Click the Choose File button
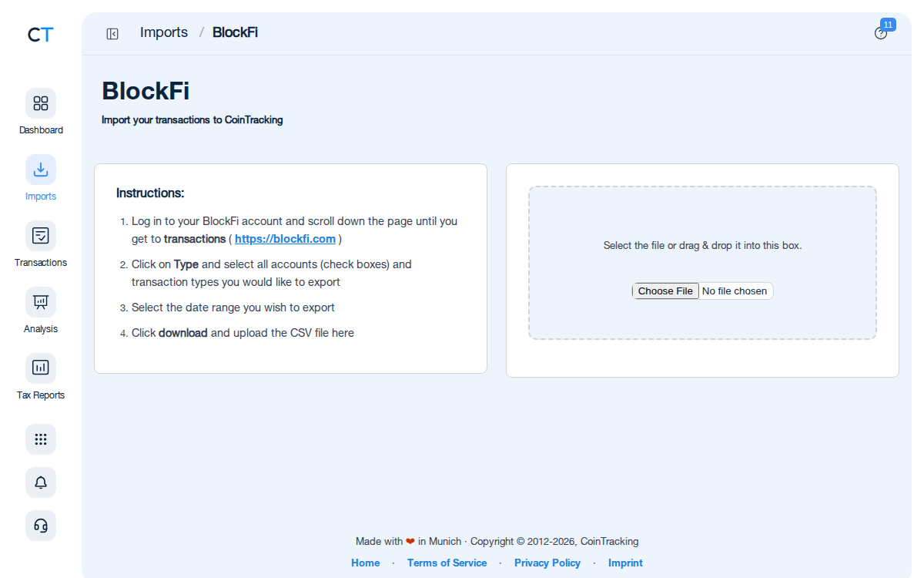 [x=665, y=291]
